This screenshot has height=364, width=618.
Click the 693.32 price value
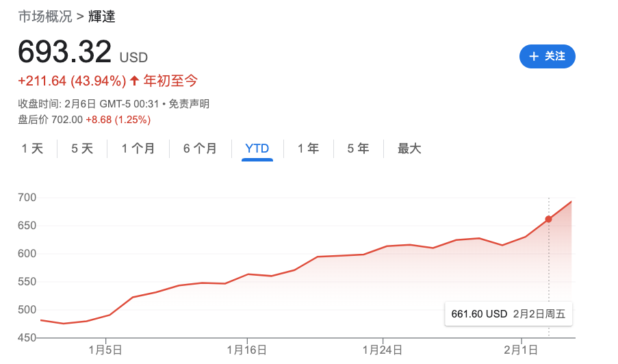coord(64,51)
